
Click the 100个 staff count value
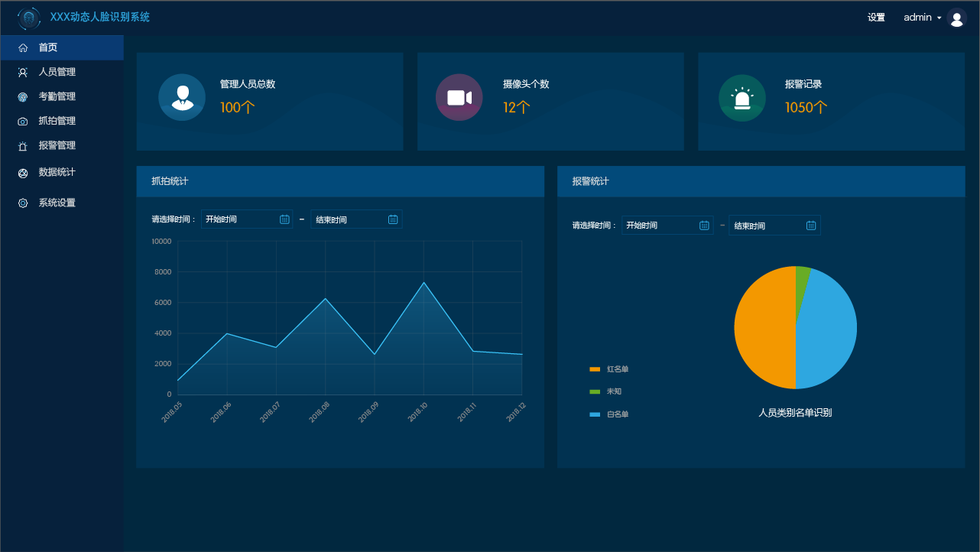(x=237, y=108)
